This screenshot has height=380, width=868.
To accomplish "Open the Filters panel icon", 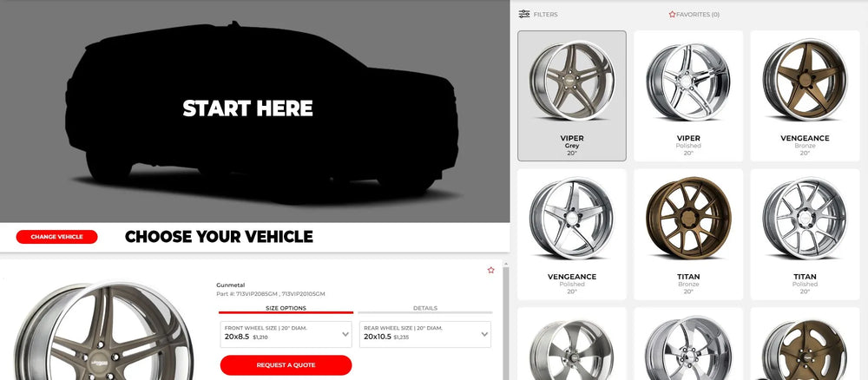I will point(523,15).
